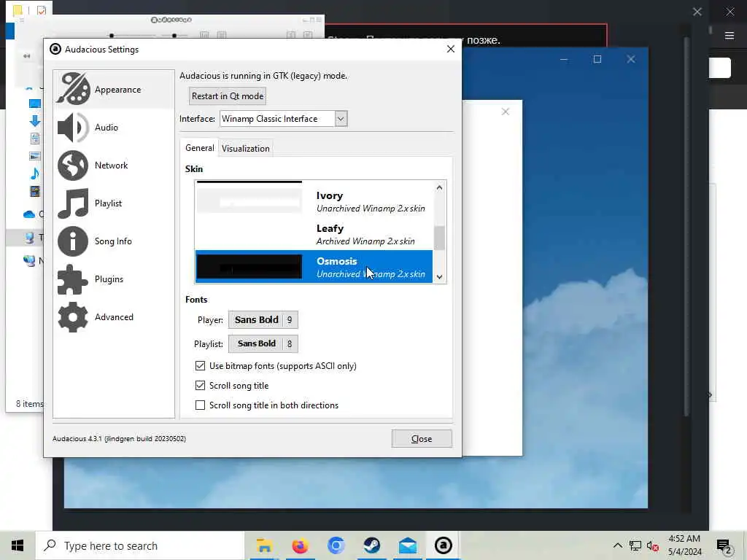Click the OneDrive cloud icon in Explorer sidebar

pos(29,214)
